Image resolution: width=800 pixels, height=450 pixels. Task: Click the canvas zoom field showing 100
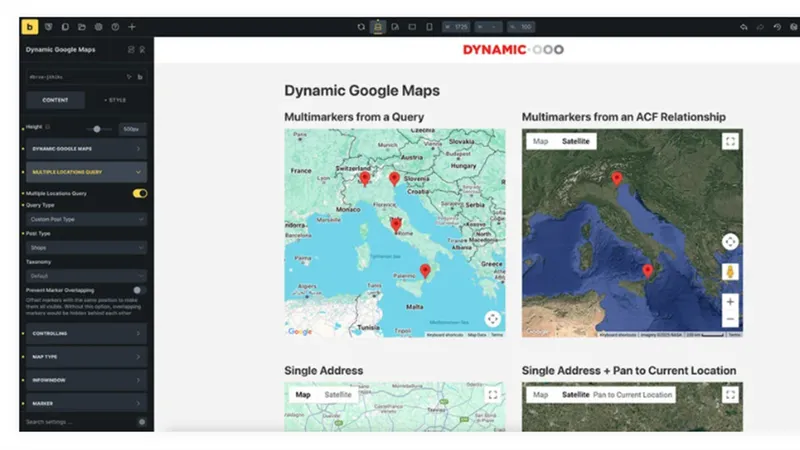[x=521, y=27]
